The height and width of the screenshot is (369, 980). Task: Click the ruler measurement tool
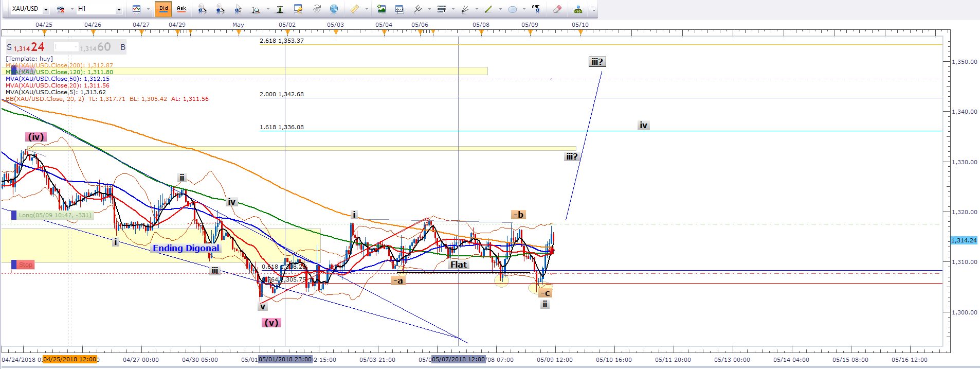click(x=355, y=9)
